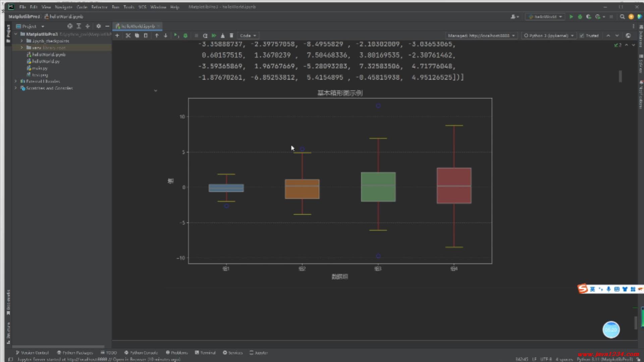Toggle the Trusted checkbox
The image size is (644, 362).
coord(582,36)
